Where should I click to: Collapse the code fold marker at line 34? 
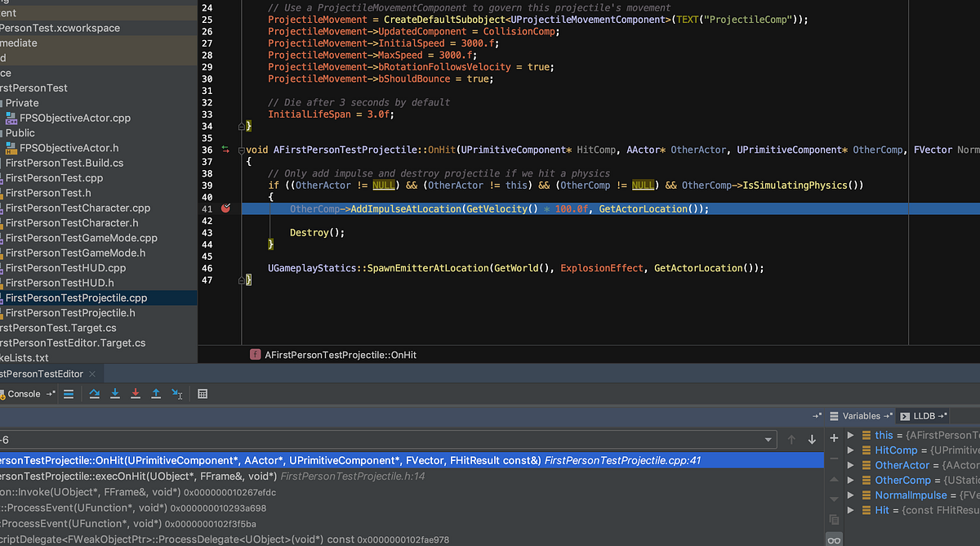coord(243,126)
